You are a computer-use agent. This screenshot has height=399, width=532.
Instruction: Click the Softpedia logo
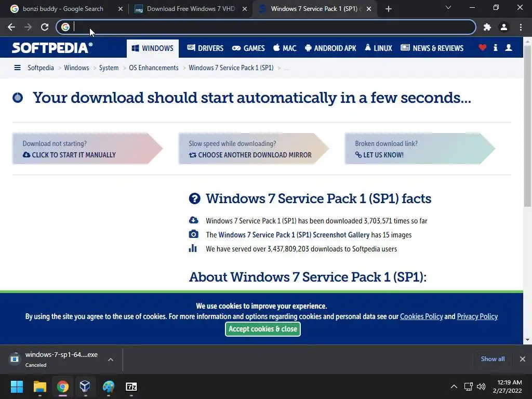[x=52, y=48]
